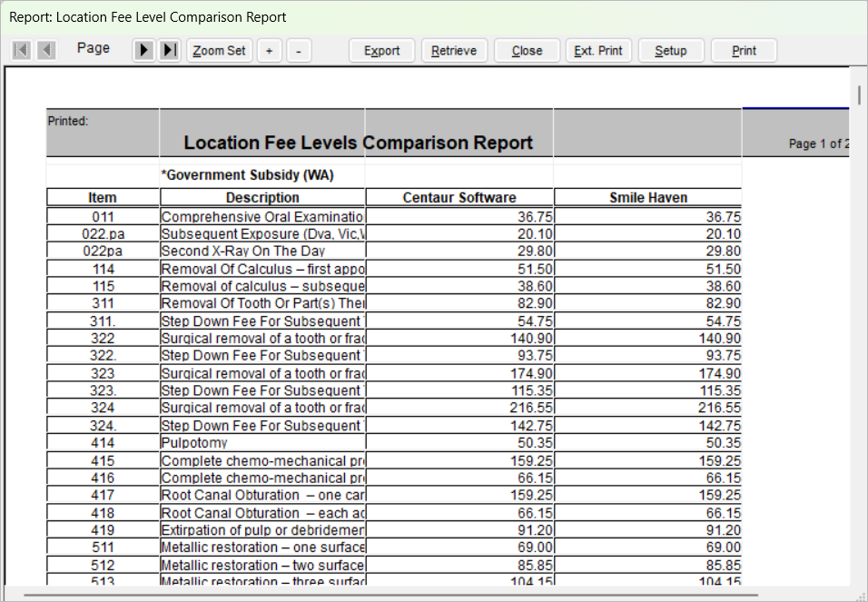The width and height of the screenshot is (868, 602).
Task: Click the *Government Subsidy (WA) heading
Action: 248,175
